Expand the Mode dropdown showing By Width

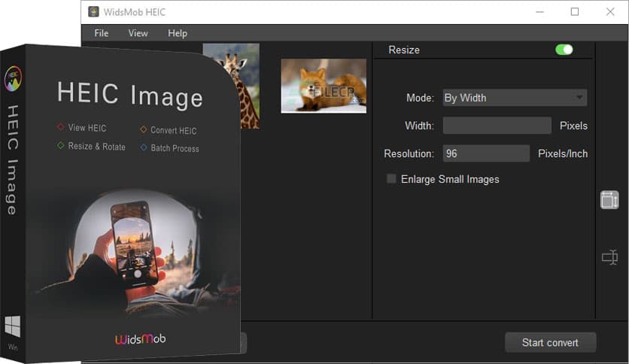click(515, 98)
